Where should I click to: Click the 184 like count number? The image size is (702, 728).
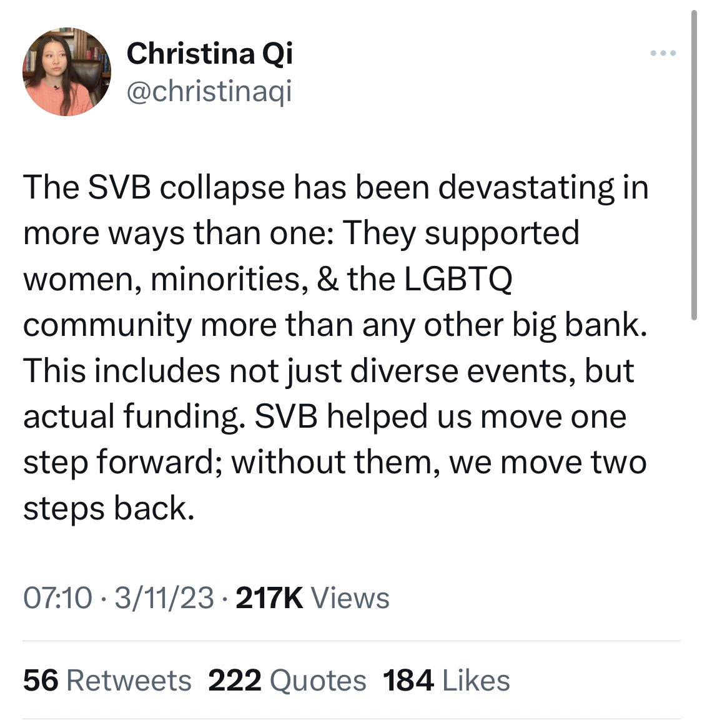pos(408,680)
